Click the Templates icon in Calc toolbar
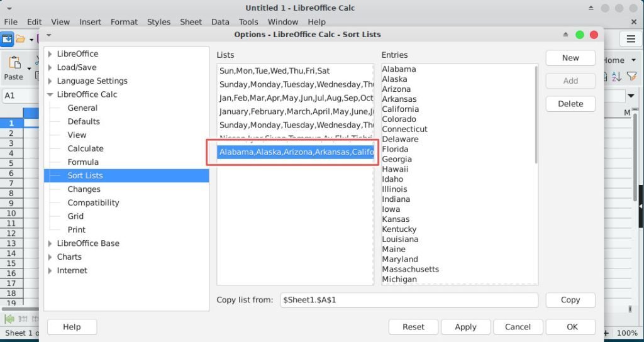The image size is (644, 342). pyautogui.click(x=7, y=39)
